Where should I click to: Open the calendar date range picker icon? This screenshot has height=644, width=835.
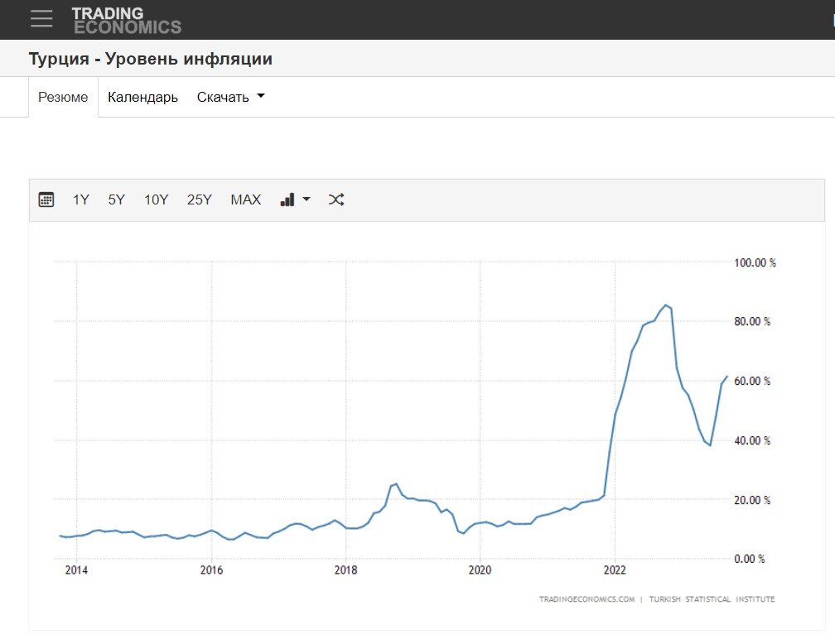[x=47, y=199]
